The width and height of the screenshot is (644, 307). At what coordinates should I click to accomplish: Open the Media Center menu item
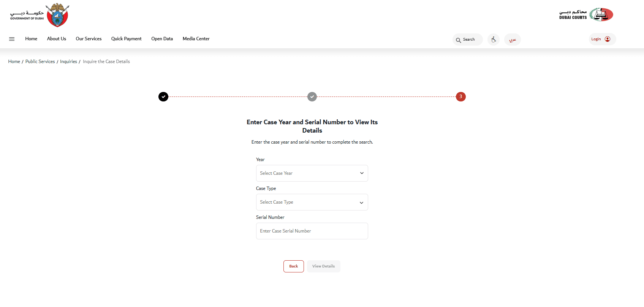click(x=196, y=39)
